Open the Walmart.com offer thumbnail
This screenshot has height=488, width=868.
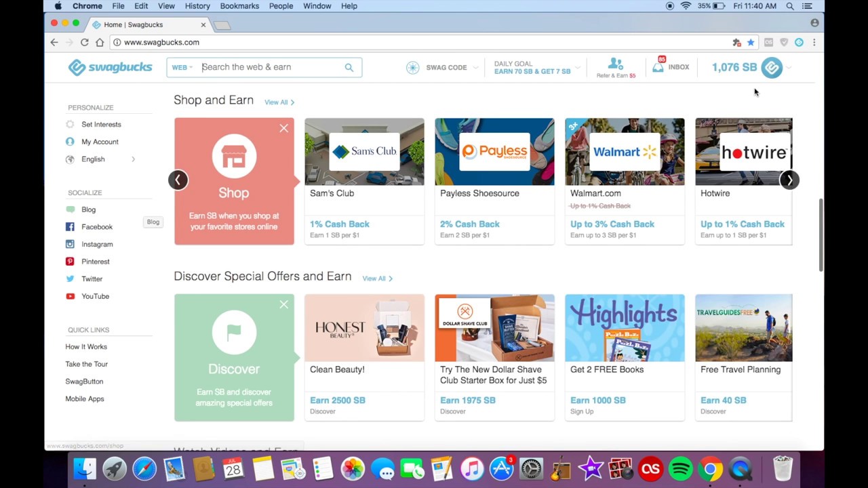tap(625, 152)
